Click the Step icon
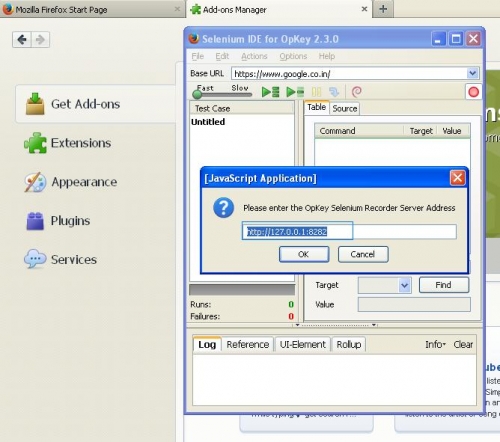Viewport: 500px width, 442px height. 334,92
